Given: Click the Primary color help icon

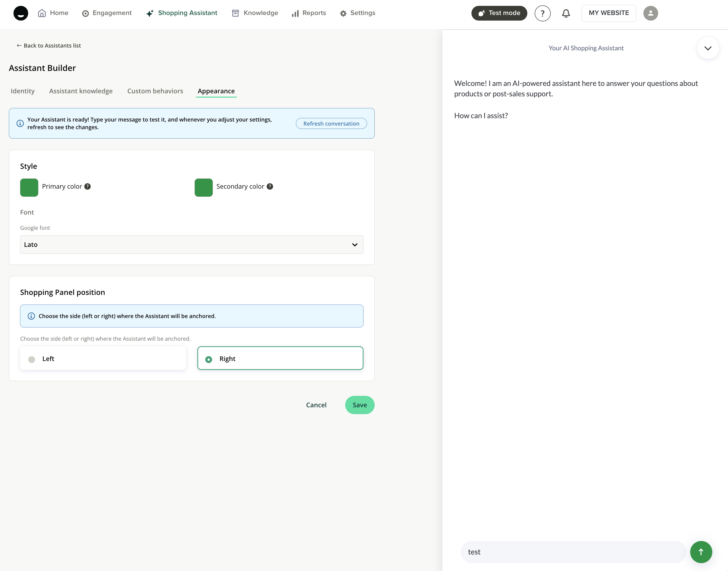Looking at the screenshot, I should [87, 187].
